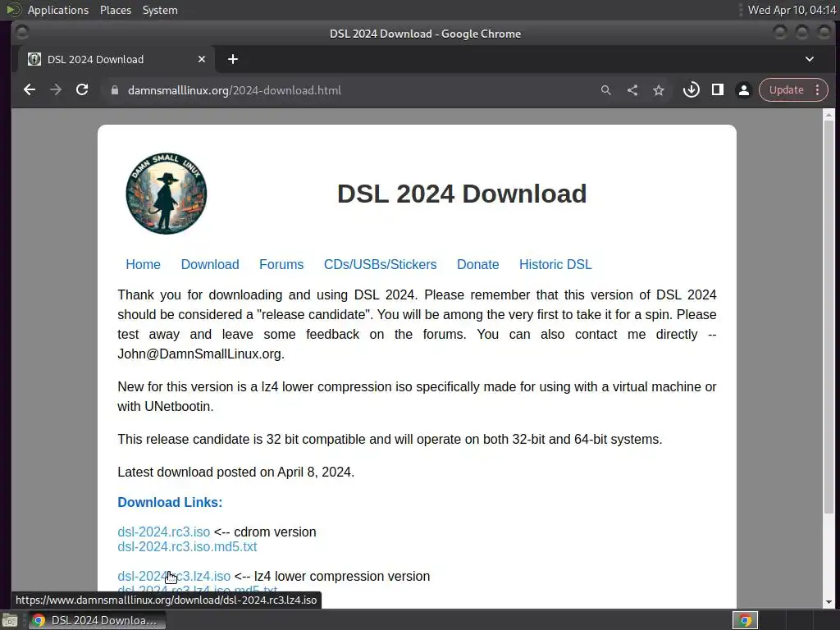Go back to the previous page

point(30,90)
